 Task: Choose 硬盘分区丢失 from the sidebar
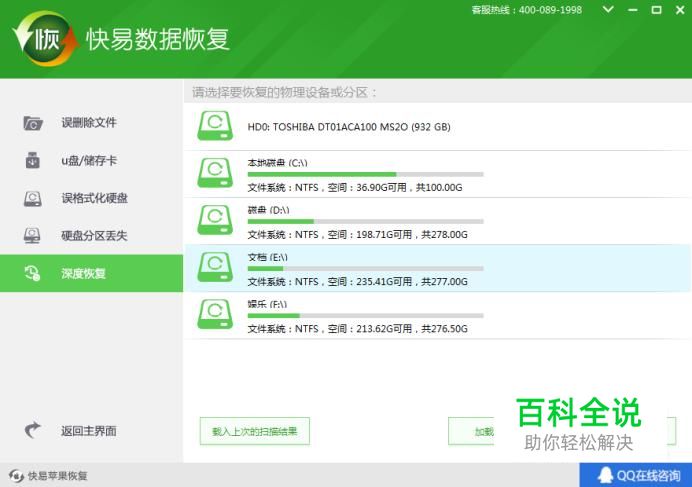(91, 235)
